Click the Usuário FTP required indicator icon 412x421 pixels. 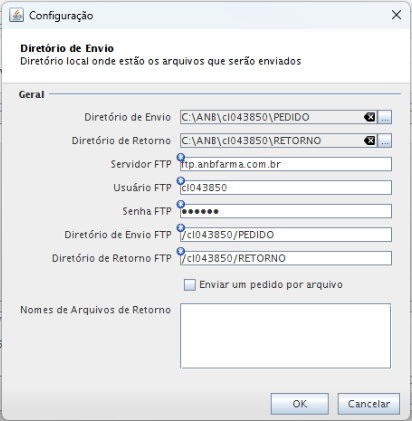[181, 181]
